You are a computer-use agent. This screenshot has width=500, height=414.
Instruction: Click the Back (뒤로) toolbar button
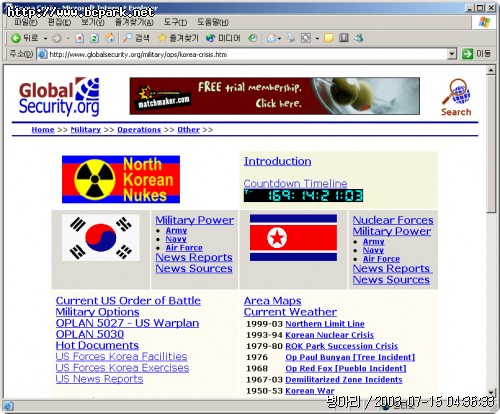point(24,38)
